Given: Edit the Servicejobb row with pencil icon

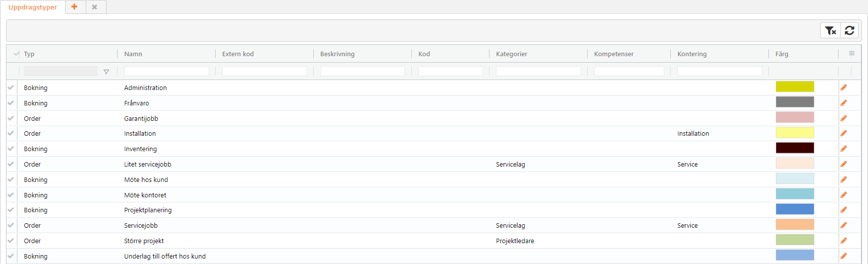Looking at the screenshot, I should click(844, 225).
